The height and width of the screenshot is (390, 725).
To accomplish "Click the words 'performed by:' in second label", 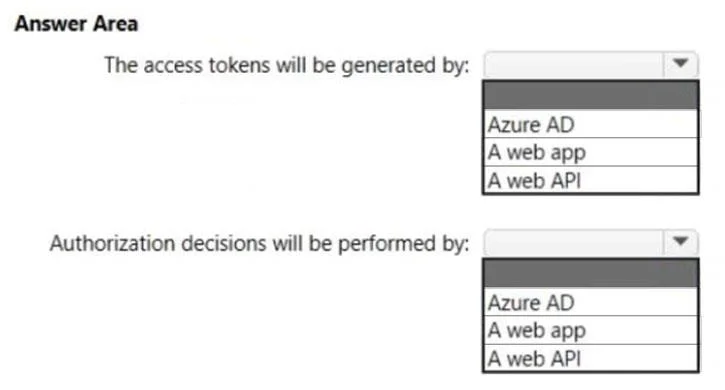I will click(404, 244).
